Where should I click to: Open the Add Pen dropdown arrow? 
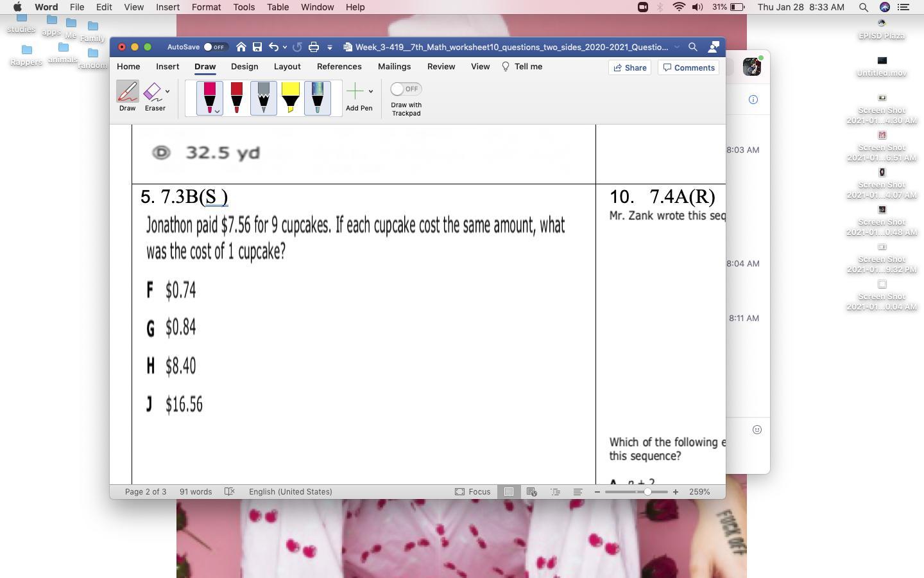tap(370, 91)
